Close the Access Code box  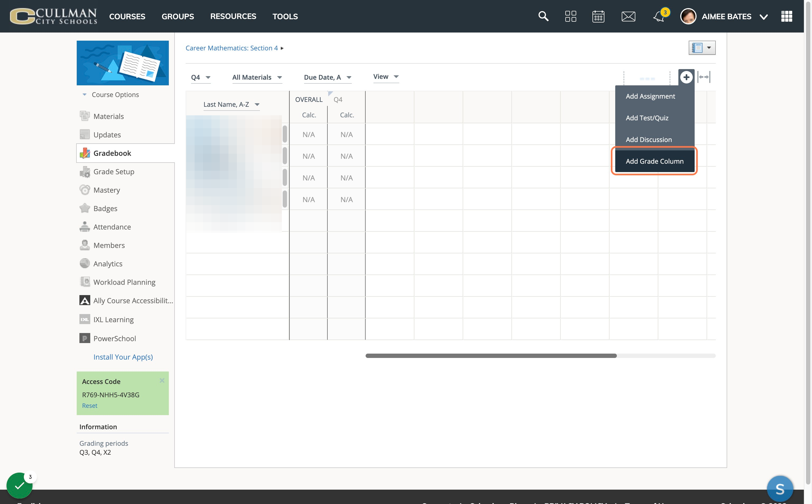162,380
